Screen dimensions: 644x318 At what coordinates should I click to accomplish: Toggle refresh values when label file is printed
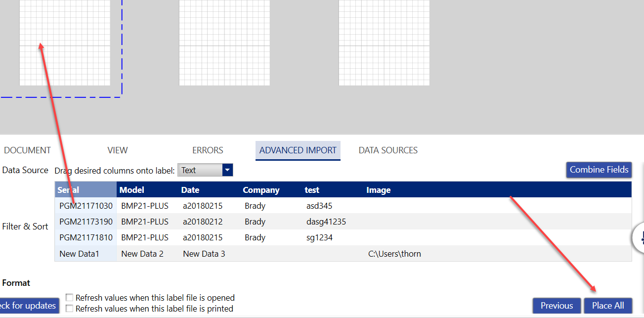[70, 309]
